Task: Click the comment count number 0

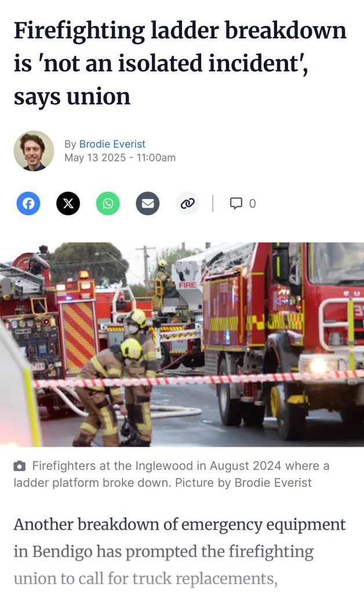Action: (252, 204)
